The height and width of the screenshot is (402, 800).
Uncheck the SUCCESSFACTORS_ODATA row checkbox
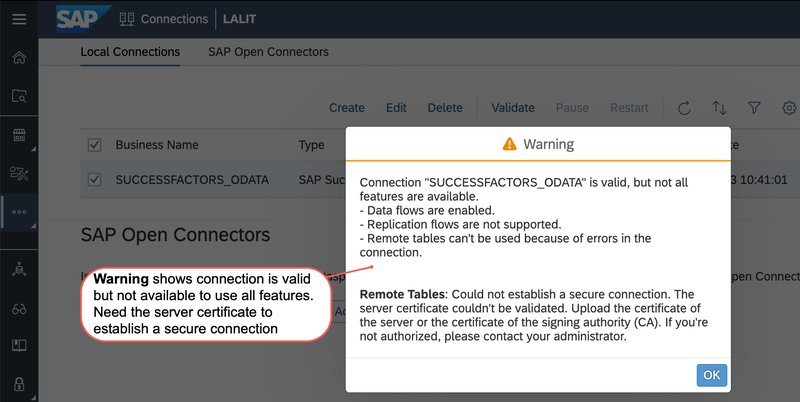coord(94,180)
